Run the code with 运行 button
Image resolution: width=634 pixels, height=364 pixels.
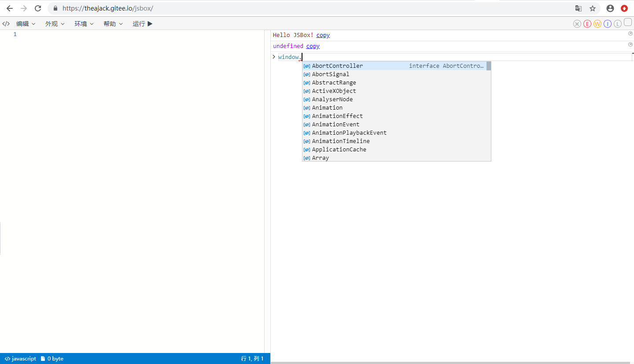143,24
